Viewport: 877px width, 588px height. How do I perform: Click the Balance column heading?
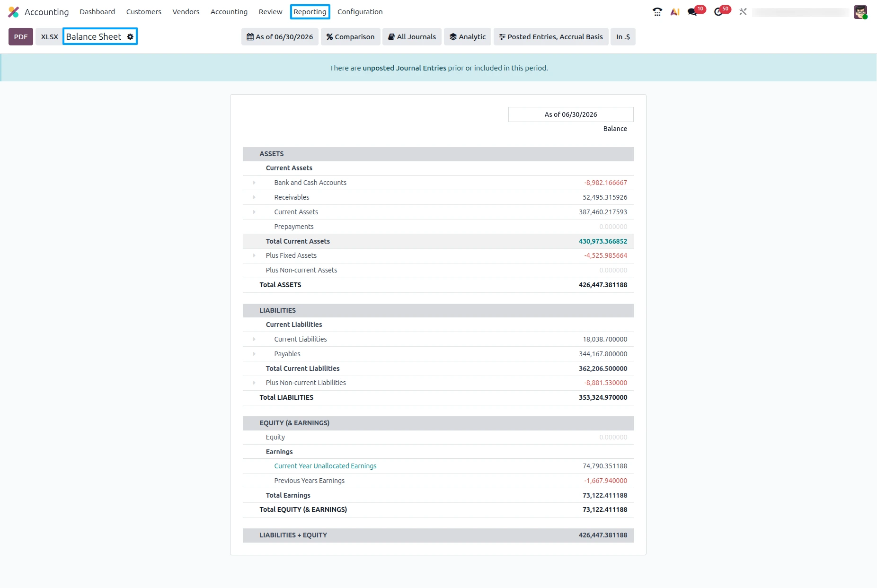click(615, 129)
